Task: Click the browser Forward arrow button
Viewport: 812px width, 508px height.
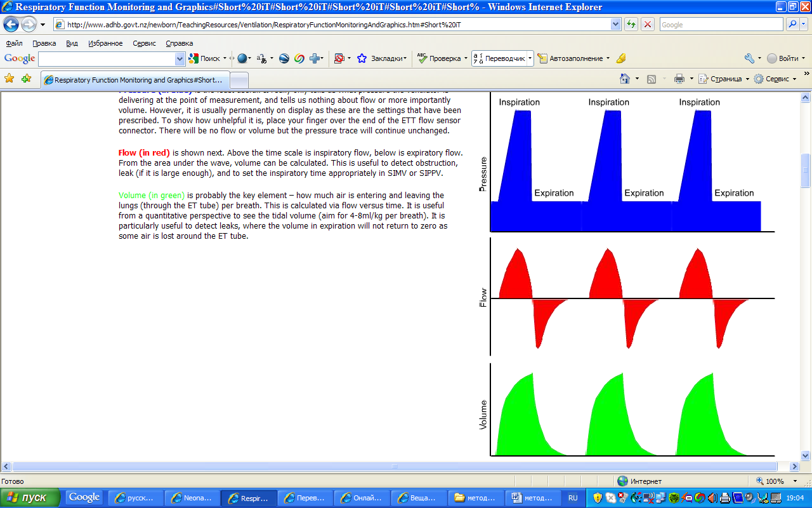Action: pyautogui.click(x=29, y=25)
